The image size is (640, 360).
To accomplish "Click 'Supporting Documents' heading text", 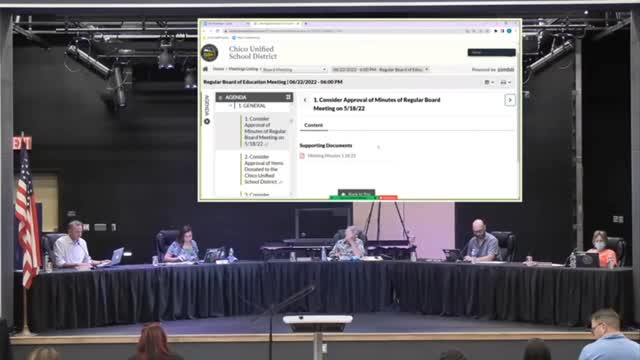I will click(x=326, y=145).
